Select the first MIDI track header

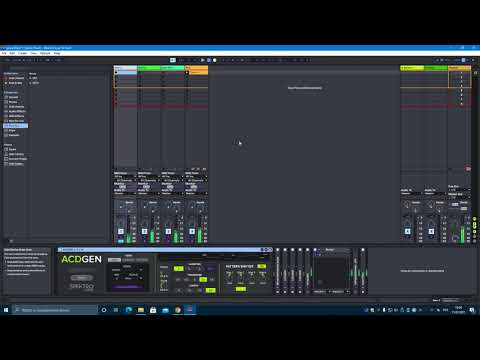pyautogui.click(x=125, y=68)
